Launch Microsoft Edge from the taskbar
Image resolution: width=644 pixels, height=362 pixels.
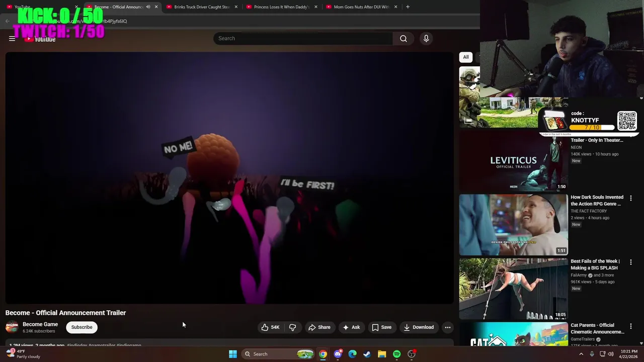[353, 354]
